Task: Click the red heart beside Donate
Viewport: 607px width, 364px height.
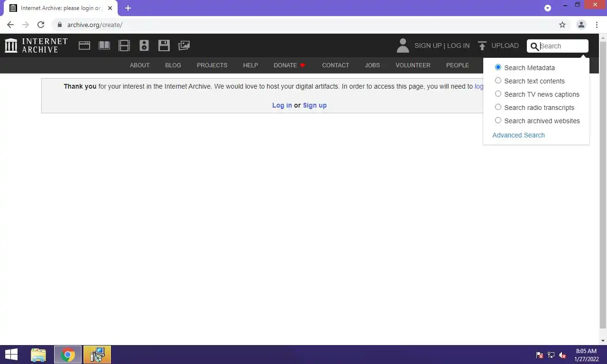Action: click(x=303, y=65)
